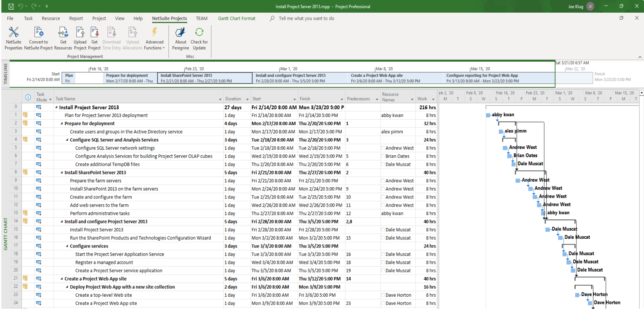Image resolution: width=644 pixels, height=309 pixels.
Task: Open Task Name column filter dropdown
Action: 220,99
